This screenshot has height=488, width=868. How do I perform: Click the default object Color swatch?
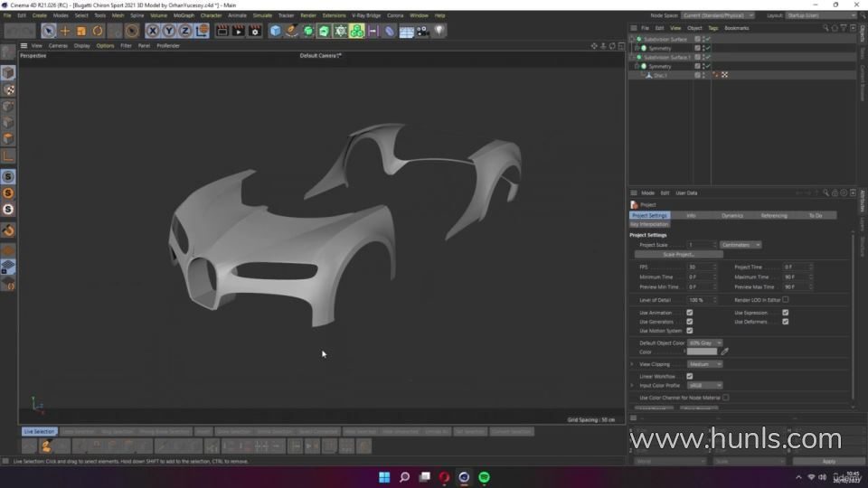pos(702,352)
